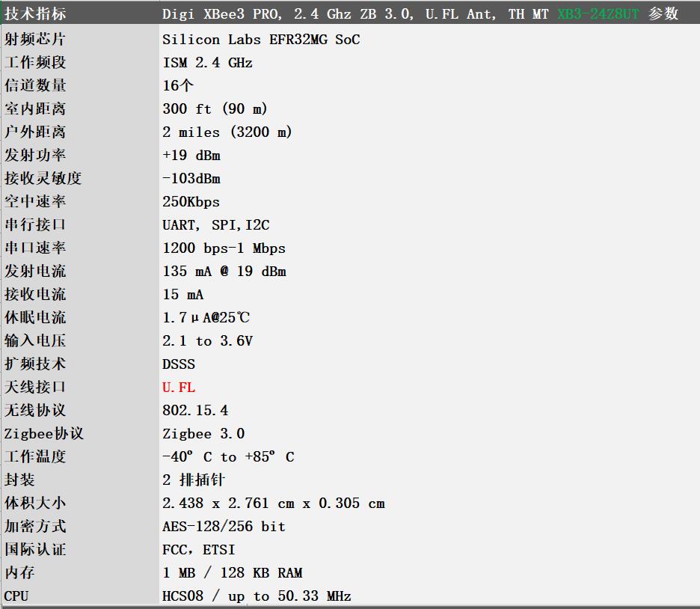Select the '802.15.4' value
Viewport: 700px width, 609px height.
pyautogui.click(x=195, y=411)
